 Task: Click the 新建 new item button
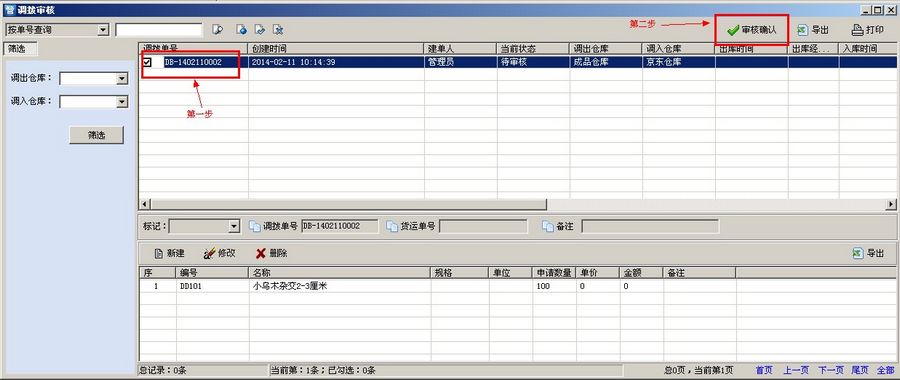click(170, 253)
